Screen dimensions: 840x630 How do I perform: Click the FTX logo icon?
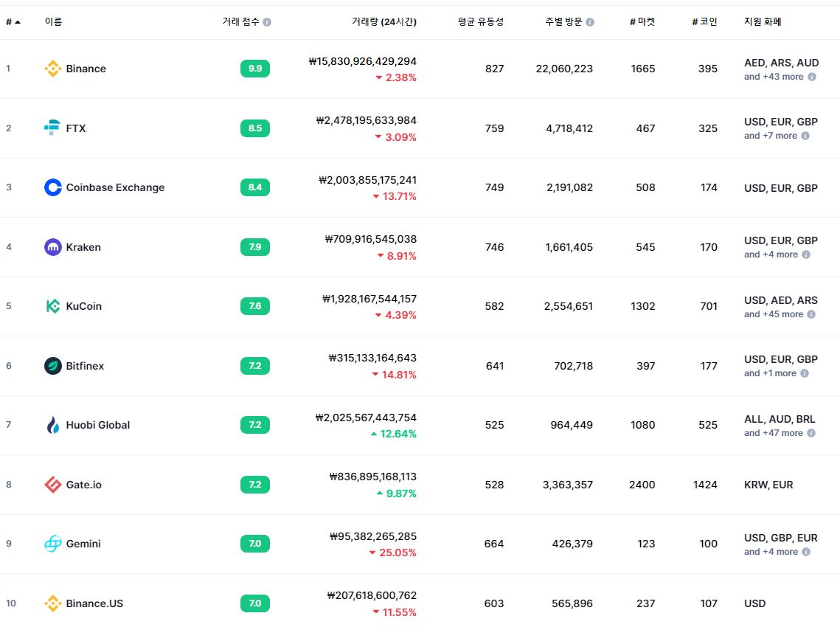click(52, 128)
